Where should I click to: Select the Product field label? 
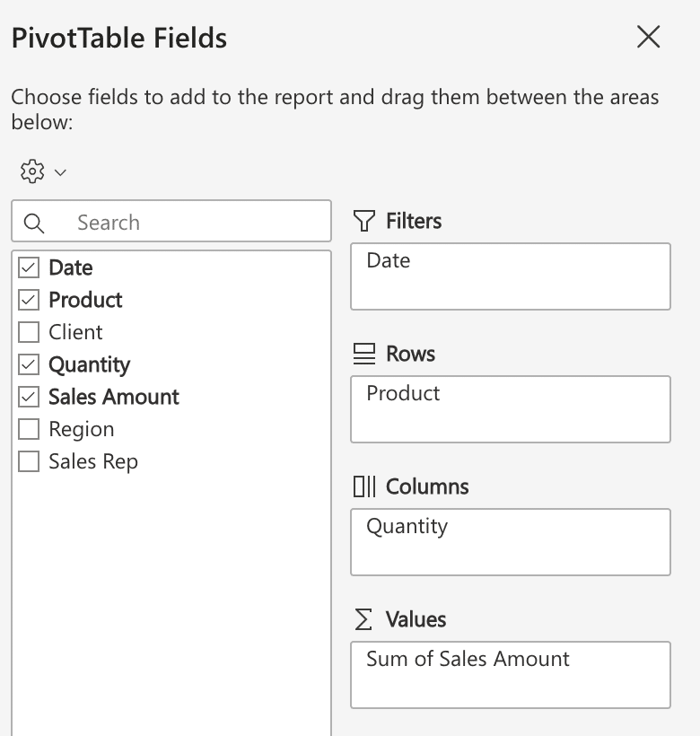pyautogui.click(x=85, y=300)
